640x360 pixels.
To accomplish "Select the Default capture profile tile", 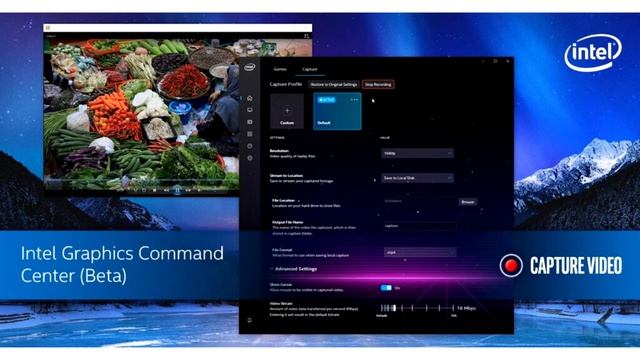I will 337,111.
